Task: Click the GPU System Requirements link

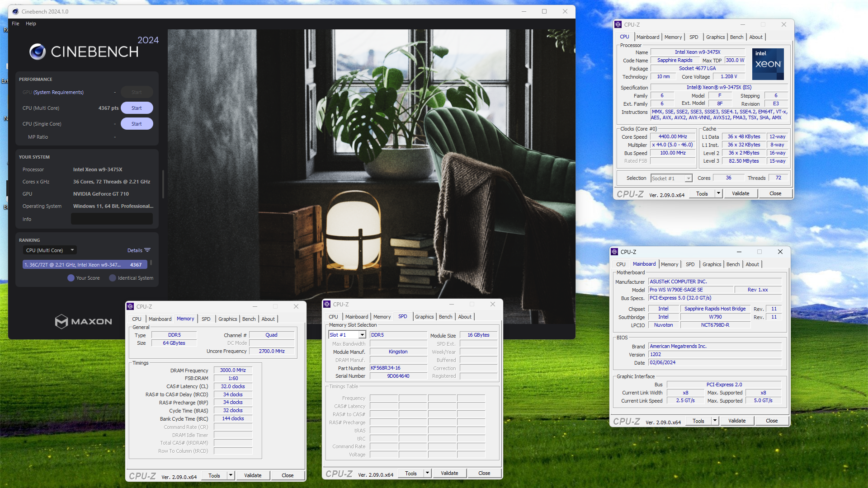Action: tap(58, 92)
